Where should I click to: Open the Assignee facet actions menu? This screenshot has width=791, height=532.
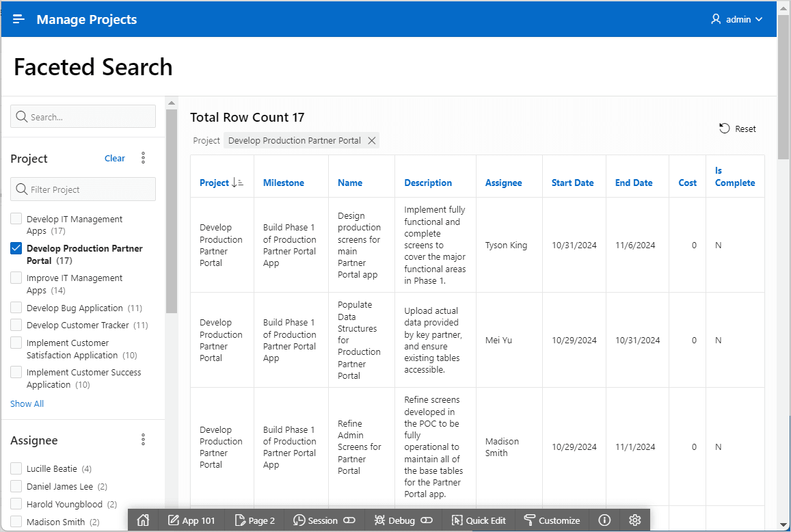(x=144, y=440)
